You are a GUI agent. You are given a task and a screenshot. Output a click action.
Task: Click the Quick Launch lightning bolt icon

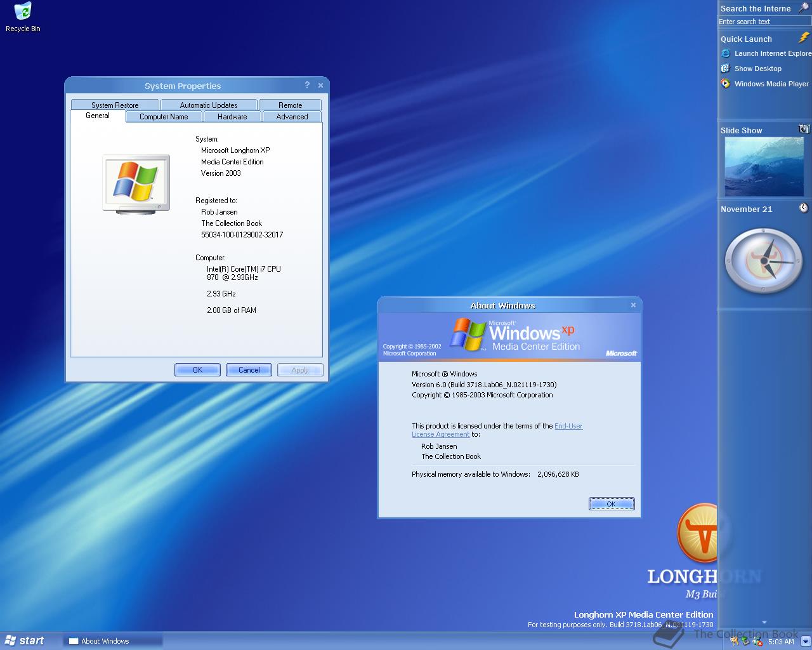tap(804, 38)
